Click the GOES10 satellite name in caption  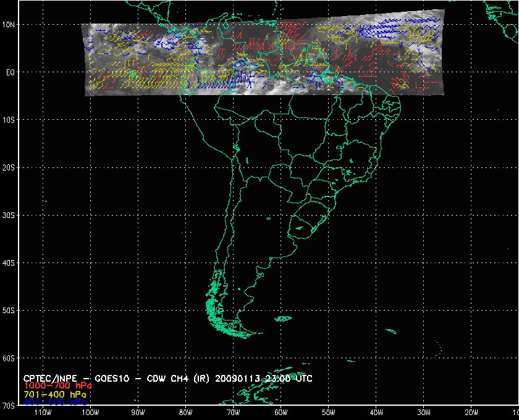point(112,378)
